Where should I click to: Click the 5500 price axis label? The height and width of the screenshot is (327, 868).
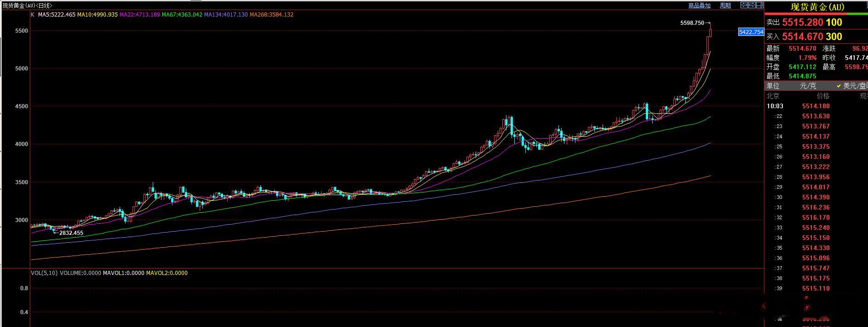pyautogui.click(x=22, y=31)
